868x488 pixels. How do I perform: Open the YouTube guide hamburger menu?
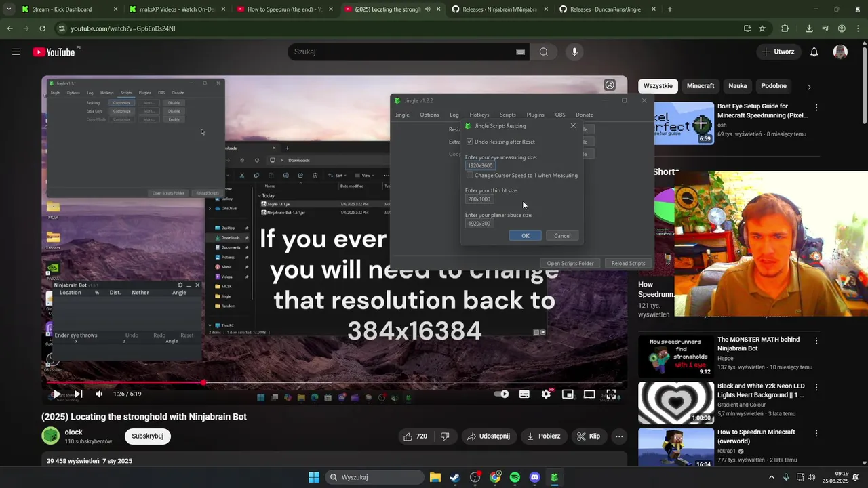coord(16,52)
